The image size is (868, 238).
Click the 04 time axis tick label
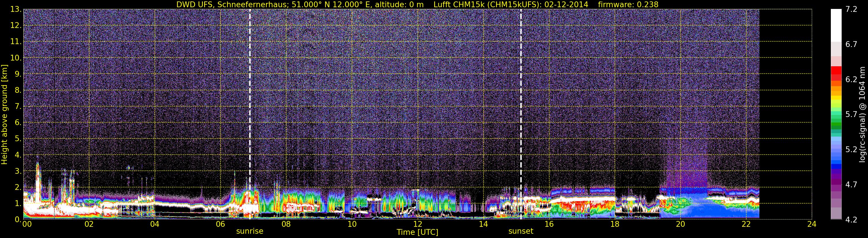155,224
